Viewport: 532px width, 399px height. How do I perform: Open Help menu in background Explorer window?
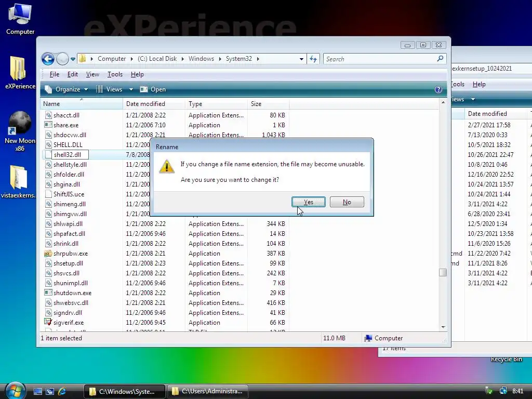tap(478, 84)
